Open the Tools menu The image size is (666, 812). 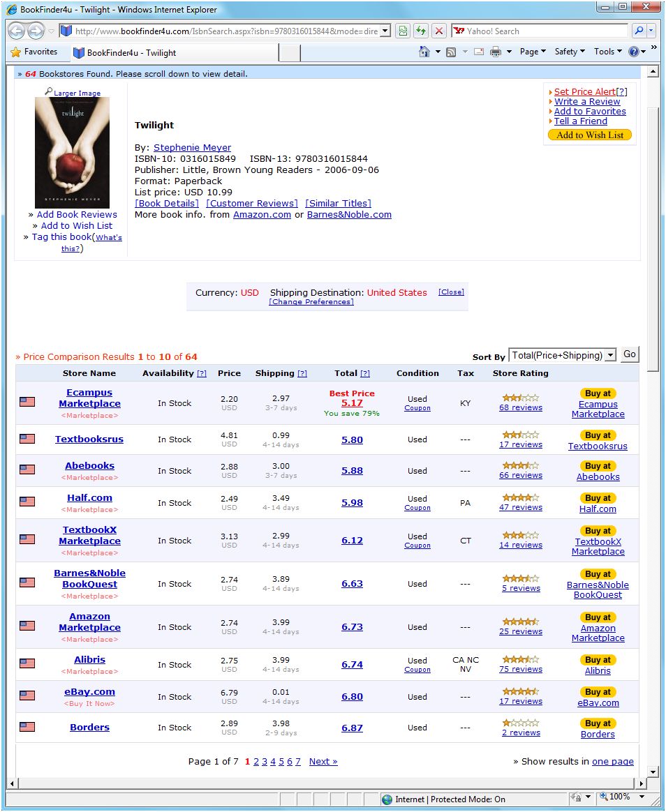(x=607, y=52)
